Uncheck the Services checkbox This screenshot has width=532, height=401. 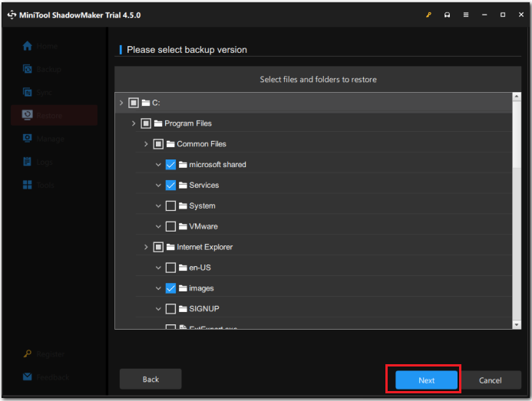pyautogui.click(x=170, y=185)
